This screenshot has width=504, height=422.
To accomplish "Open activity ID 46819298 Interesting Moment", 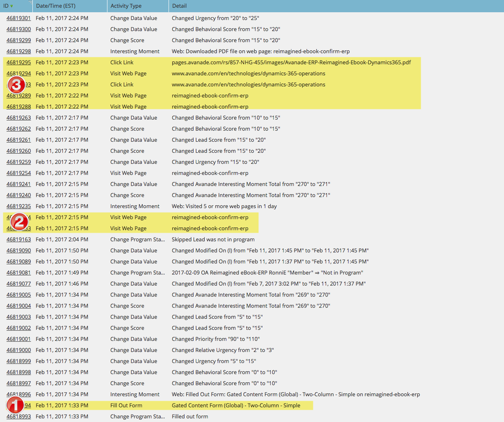I will (x=19, y=51).
